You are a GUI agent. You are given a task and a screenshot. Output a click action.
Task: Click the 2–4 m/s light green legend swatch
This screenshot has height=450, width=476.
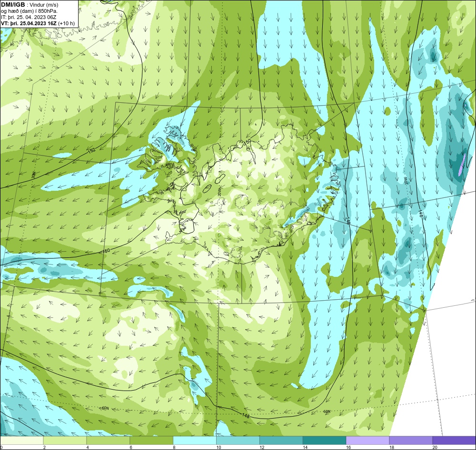pyautogui.click(x=65, y=440)
